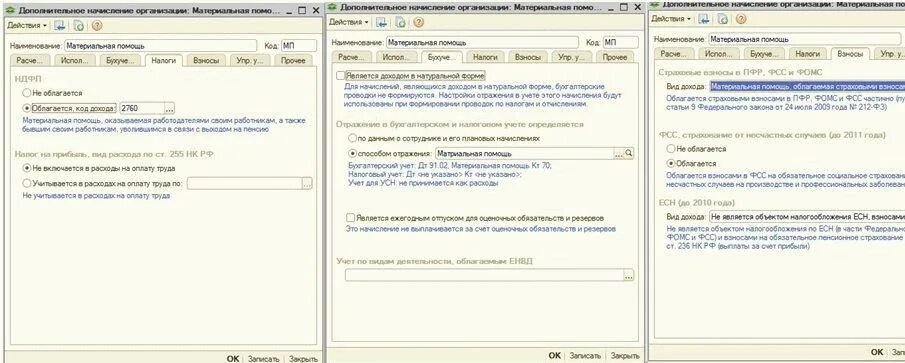This screenshot has width=905, height=363.
Task: Click '...' button of 'Учитывается в расходах' field
Action: (x=306, y=184)
